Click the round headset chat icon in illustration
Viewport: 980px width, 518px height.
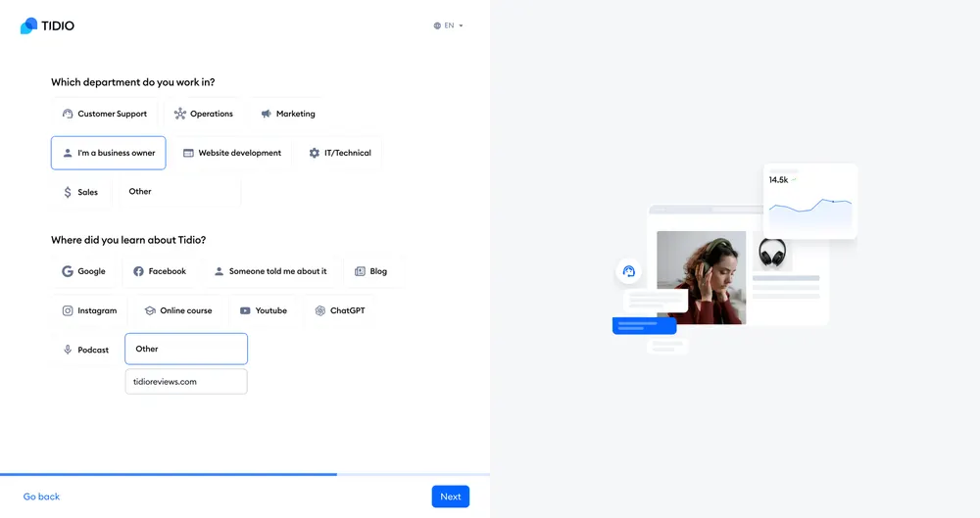pos(629,271)
